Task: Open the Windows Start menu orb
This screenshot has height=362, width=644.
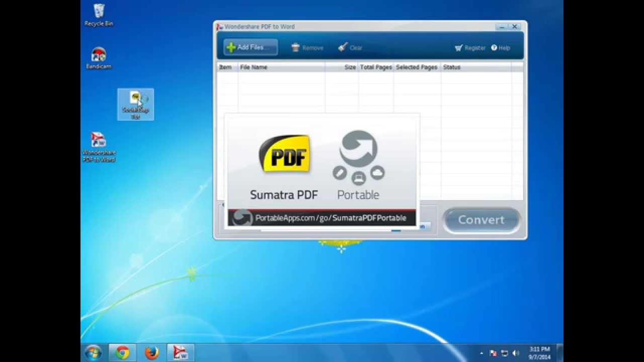Action: click(93, 353)
